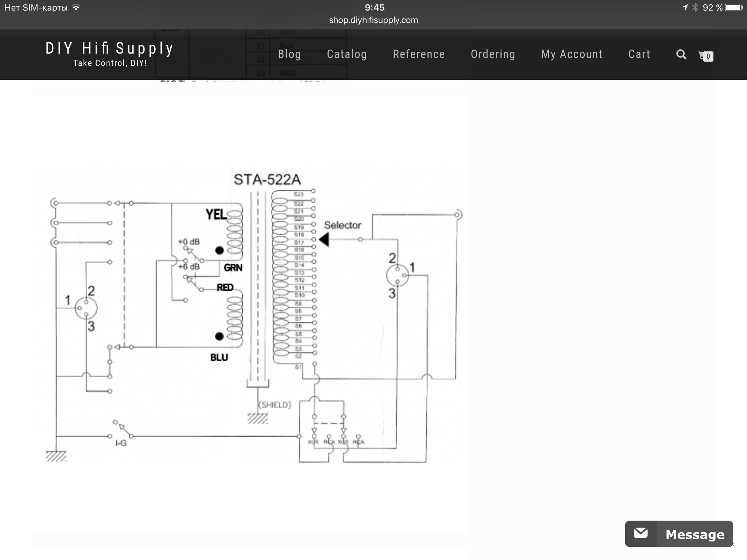The image size is (747, 560).
Task: Open the Ordering menu item
Action: pyautogui.click(x=493, y=54)
